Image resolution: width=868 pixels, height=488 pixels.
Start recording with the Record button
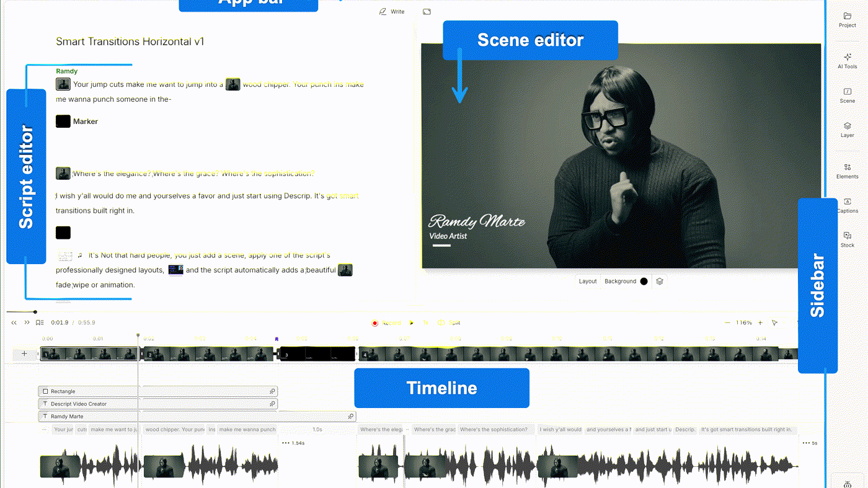(386, 323)
